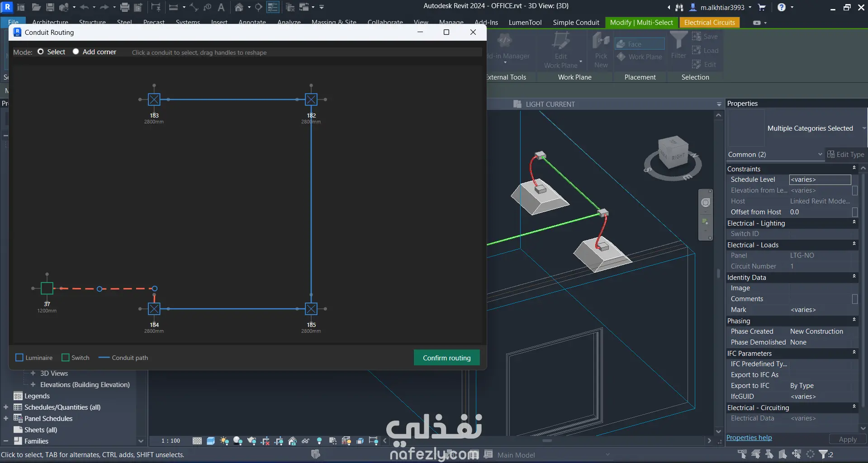This screenshot has width=868, height=463.
Task: Open a file from Quick Access toolbar
Action: [x=36, y=7]
